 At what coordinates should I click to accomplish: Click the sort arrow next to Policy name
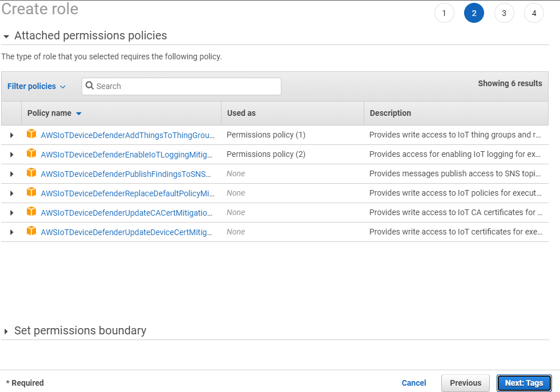[79, 113]
